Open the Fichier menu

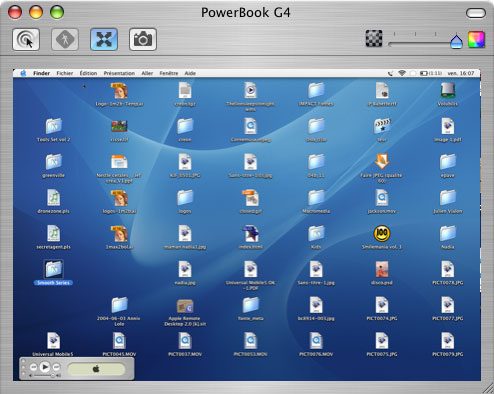[65, 73]
